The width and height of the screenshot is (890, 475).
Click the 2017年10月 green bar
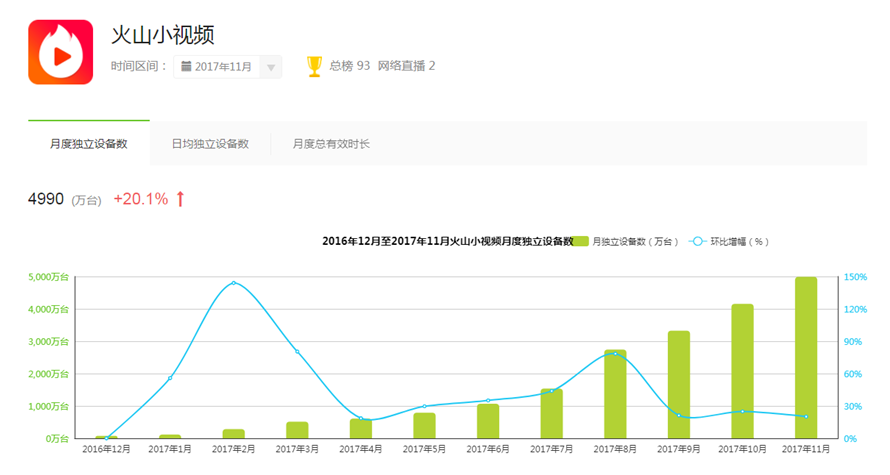(x=742, y=371)
